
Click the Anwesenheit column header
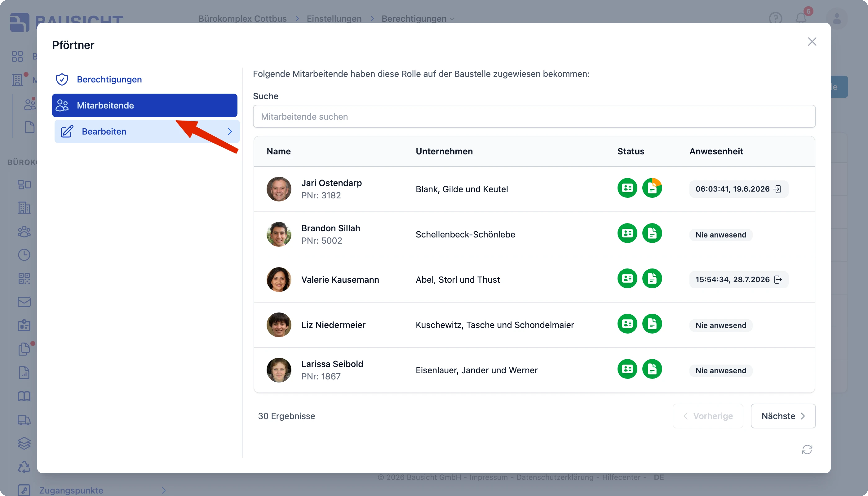coord(716,151)
